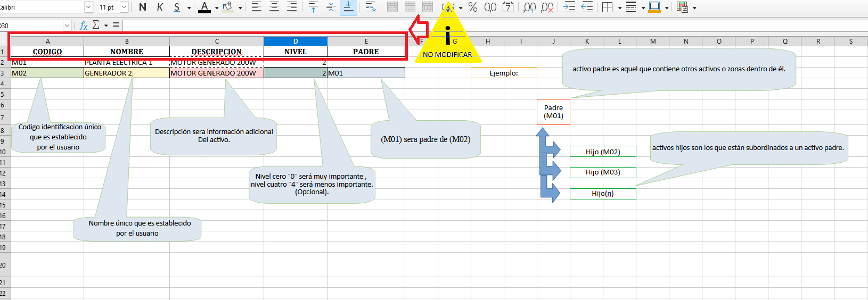Viewport: 868px width, 300px height.
Task: Open the Function Wizard (fx) icon
Action: [x=84, y=26]
